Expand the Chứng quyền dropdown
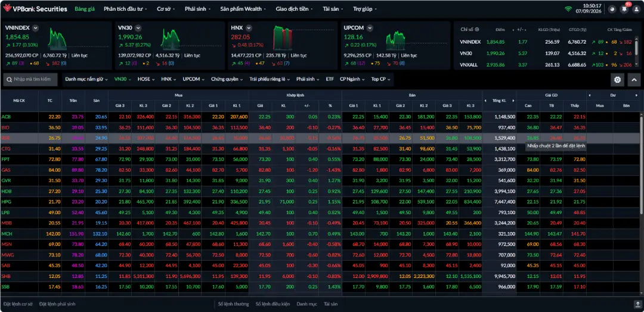The width and height of the screenshot is (644, 312). (x=227, y=79)
